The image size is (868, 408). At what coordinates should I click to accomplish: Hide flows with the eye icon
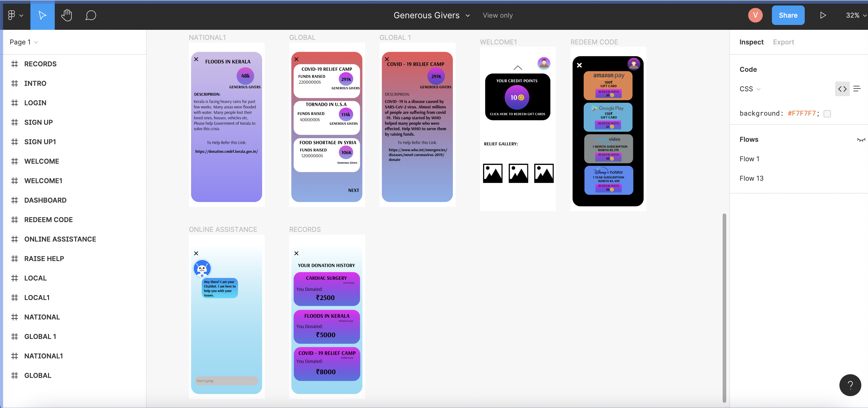click(861, 140)
